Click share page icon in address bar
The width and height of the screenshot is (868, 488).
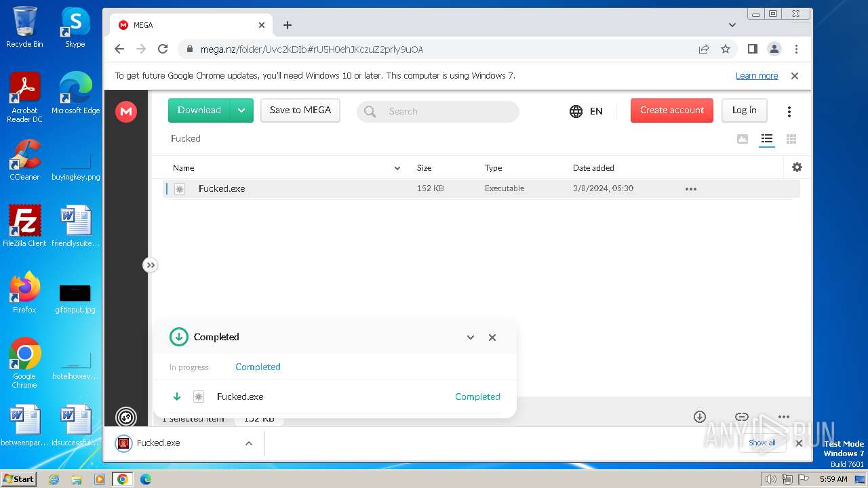pyautogui.click(x=704, y=49)
